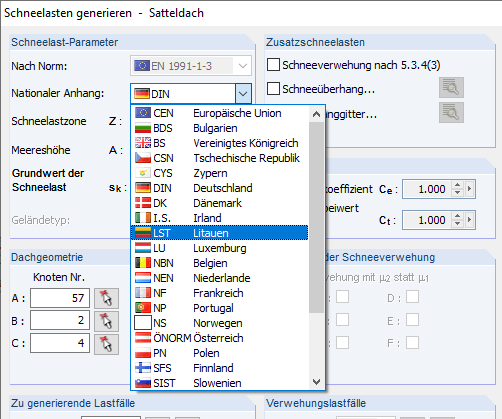
Task: Open Ce value side arrow menu
Action: [469, 189]
